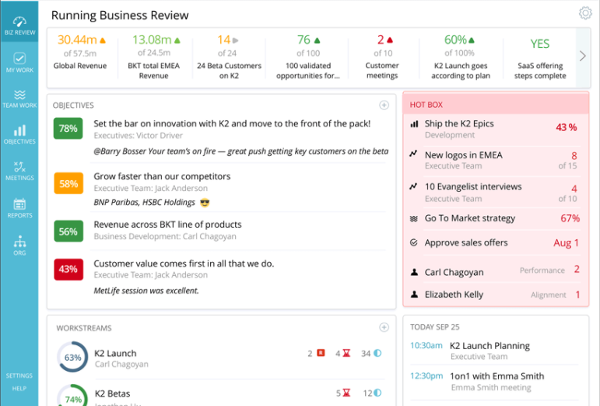Go to My Work in sidebar
This screenshot has height=406, width=600.
tap(19, 60)
